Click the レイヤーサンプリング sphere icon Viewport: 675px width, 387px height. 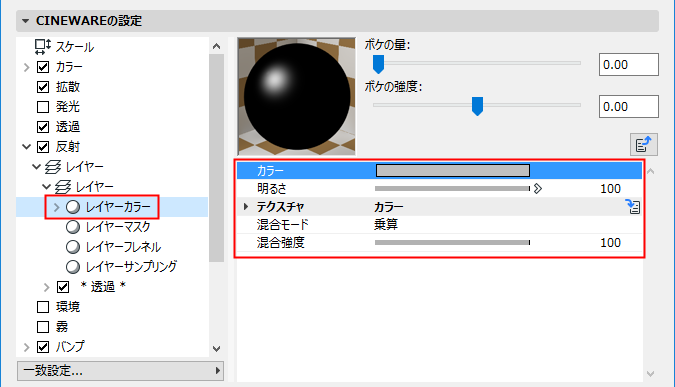tap(73, 267)
